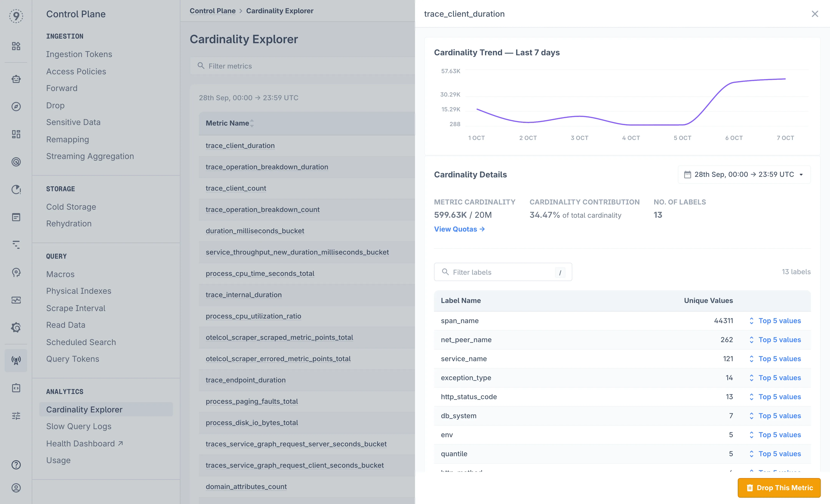Click the user profile icon at bottom
This screenshot has height=504, width=830.
[x=16, y=488]
